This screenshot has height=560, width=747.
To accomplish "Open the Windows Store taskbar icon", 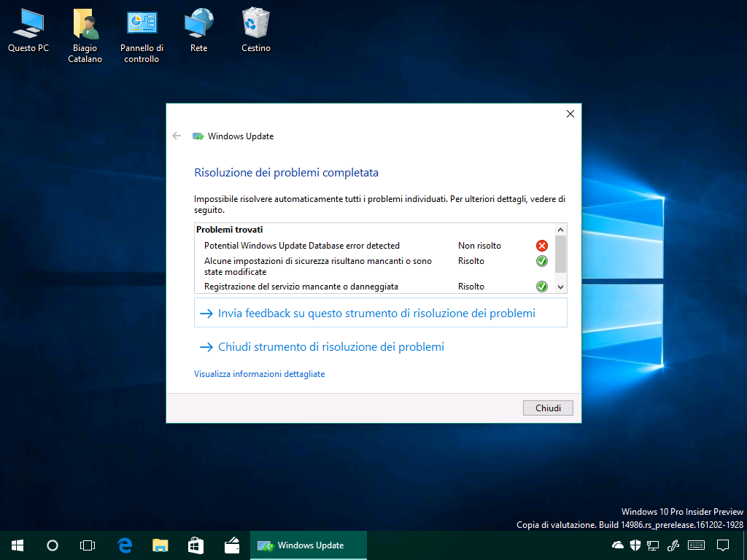I will (x=196, y=545).
